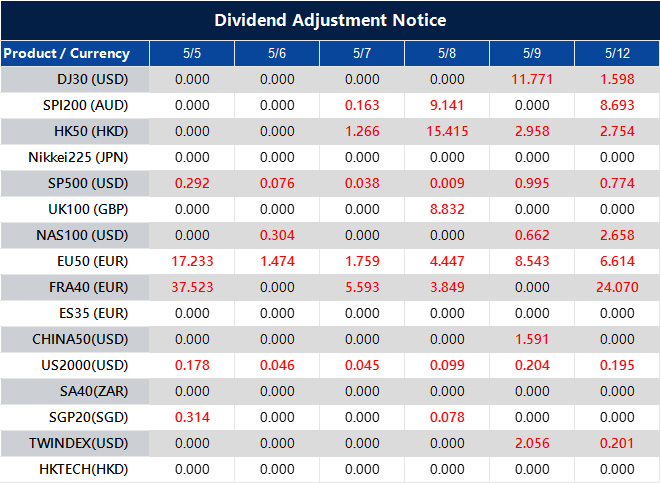The width and height of the screenshot is (660, 483).
Task: Click the 17.233 value for EU50
Action: [192, 261]
